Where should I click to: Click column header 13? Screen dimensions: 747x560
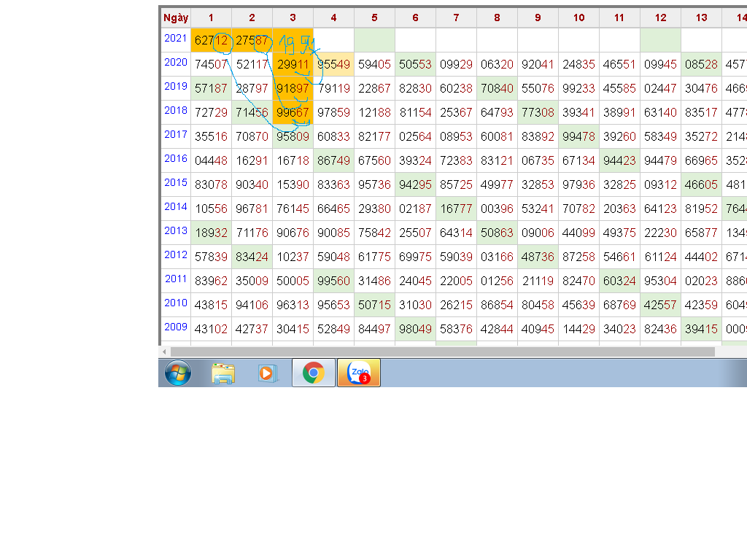click(701, 17)
